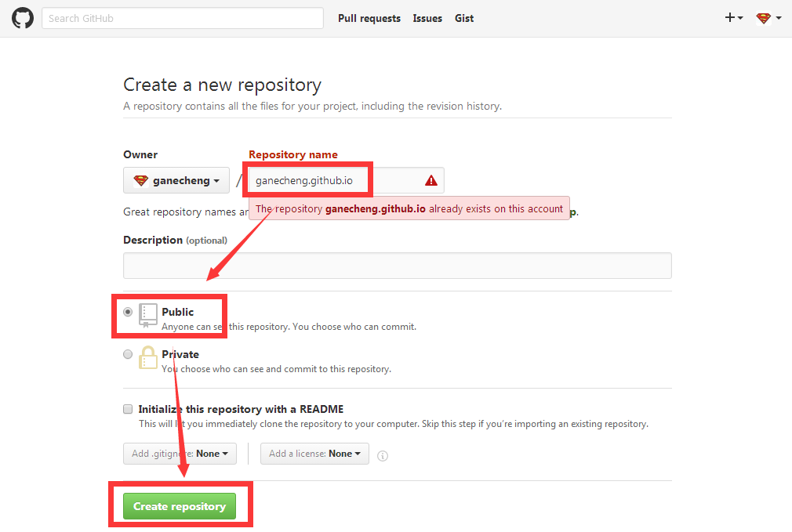
Task: Click the Create a new repository heading
Action: [x=222, y=85]
